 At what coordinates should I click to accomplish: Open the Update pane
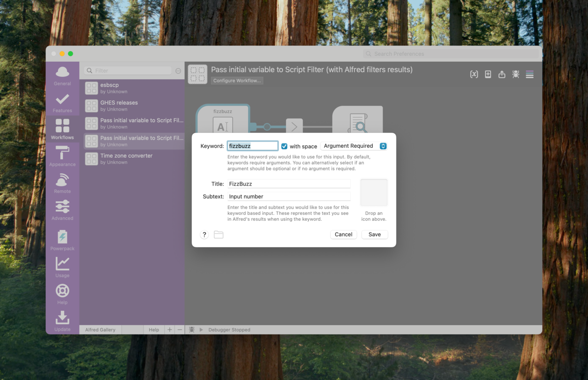[62, 321]
